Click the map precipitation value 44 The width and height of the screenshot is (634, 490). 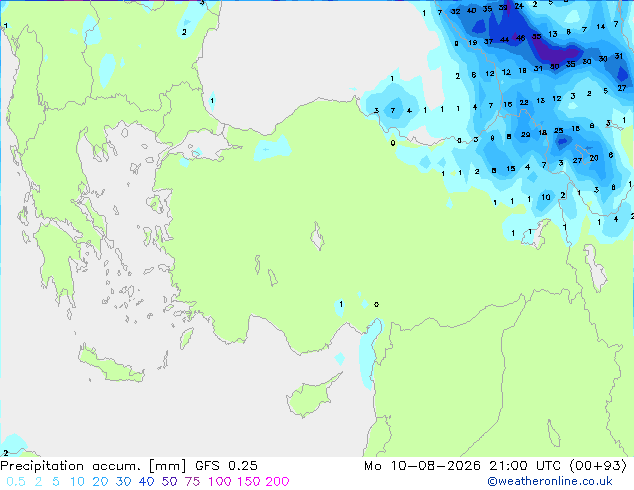504,40
